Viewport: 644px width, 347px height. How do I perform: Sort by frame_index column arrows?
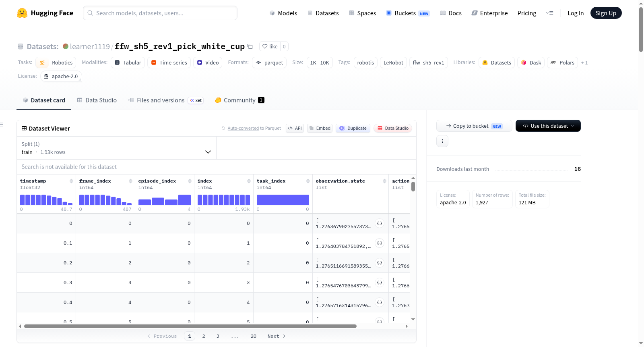point(130,181)
